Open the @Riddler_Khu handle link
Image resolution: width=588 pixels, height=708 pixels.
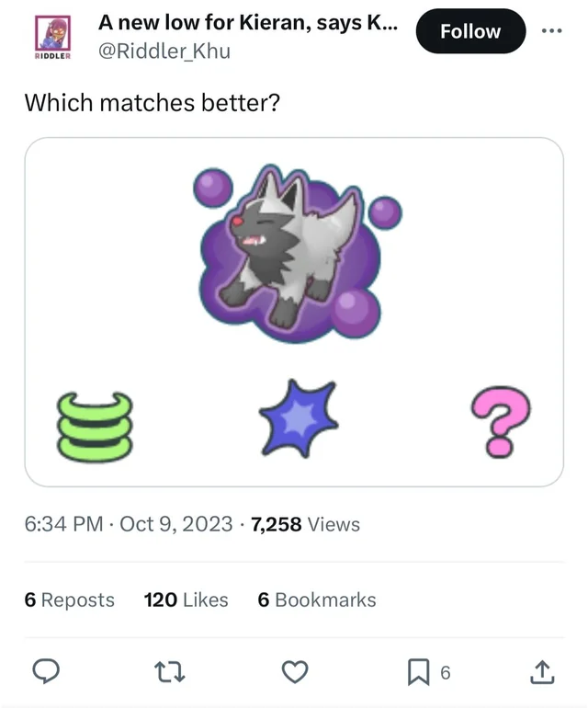click(x=164, y=51)
